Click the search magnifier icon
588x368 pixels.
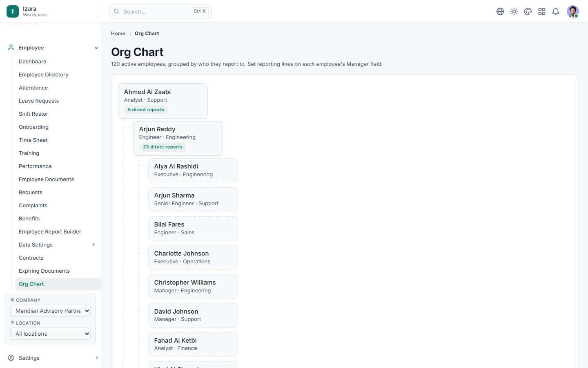117,11
